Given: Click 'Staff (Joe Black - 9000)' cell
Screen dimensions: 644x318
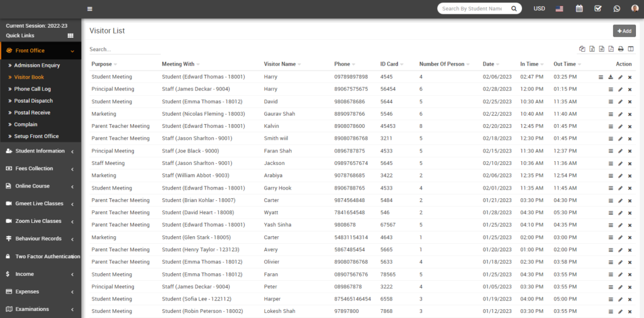Looking at the screenshot, I should coord(190,151).
